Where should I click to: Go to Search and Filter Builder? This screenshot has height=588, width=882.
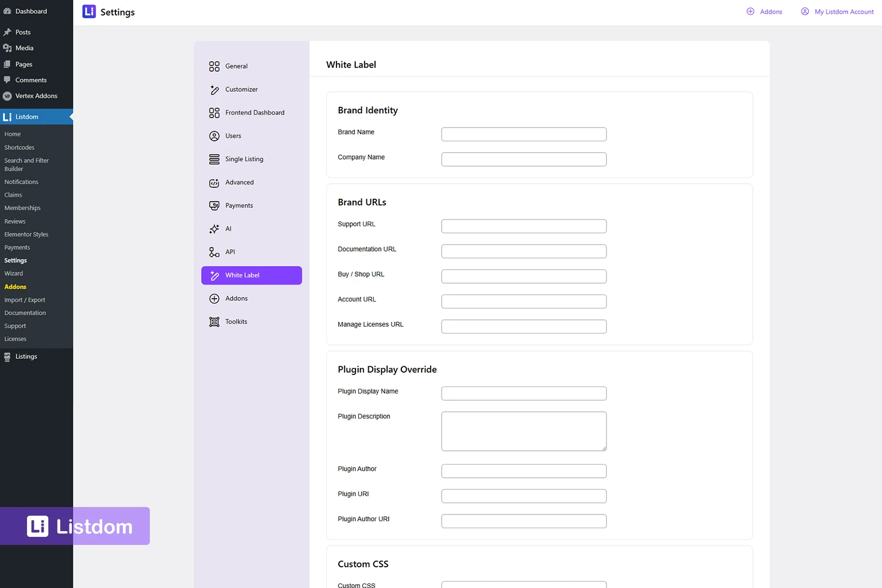(x=26, y=165)
